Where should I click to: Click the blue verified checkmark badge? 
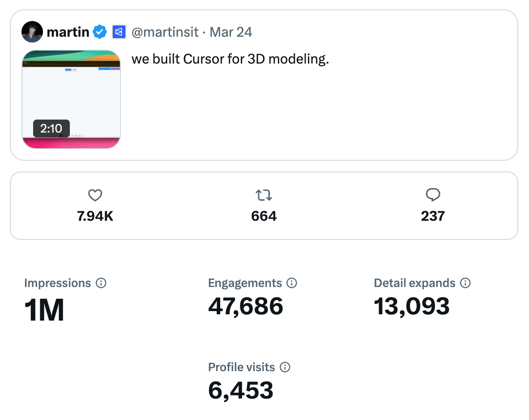tap(99, 32)
